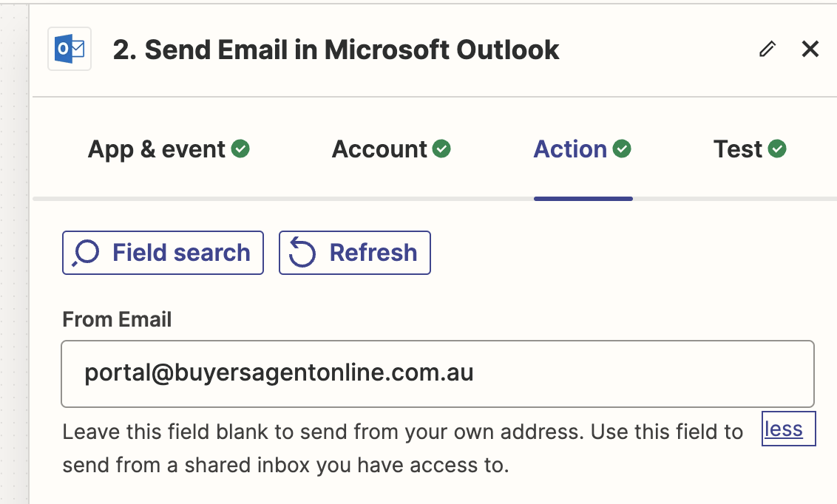Focus the From Email input field
This screenshot has width=837, height=504.
click(438, 374)
